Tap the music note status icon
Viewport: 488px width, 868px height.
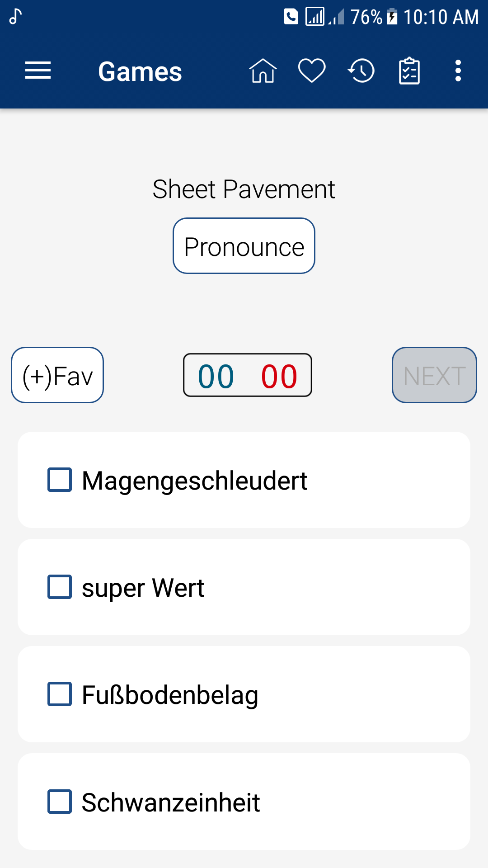point(16,17)
